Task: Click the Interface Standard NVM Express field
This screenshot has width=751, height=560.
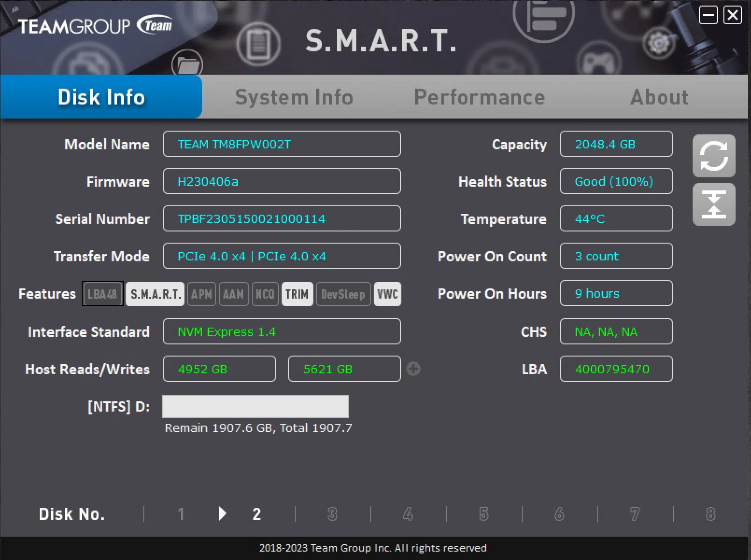Action: (x=282, y=331)
